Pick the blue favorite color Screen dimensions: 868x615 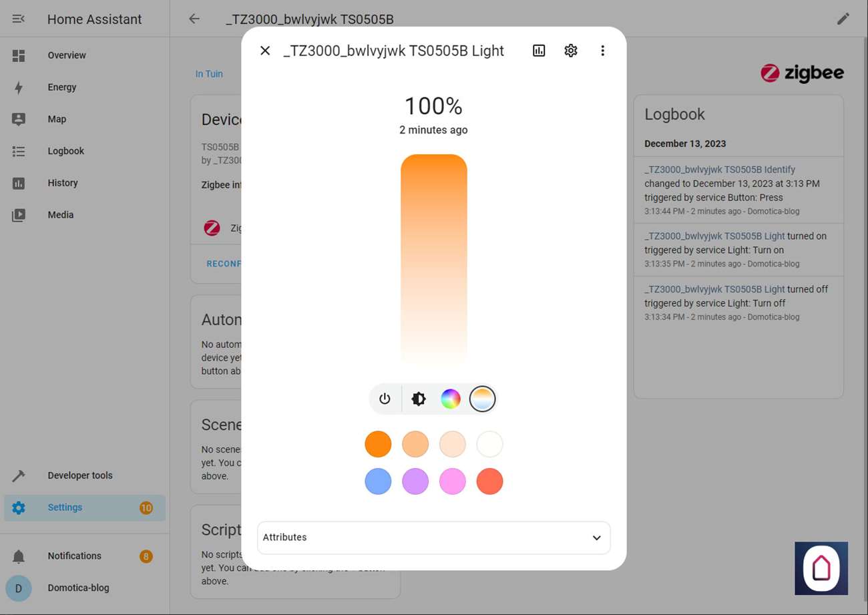pyautogui.click(x=378, y=481)
